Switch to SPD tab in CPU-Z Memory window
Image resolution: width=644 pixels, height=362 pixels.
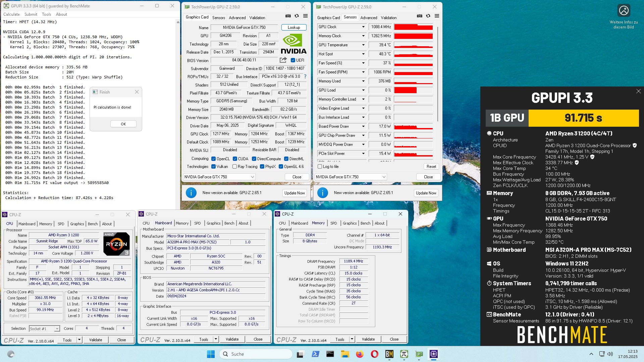pos(333,223)
